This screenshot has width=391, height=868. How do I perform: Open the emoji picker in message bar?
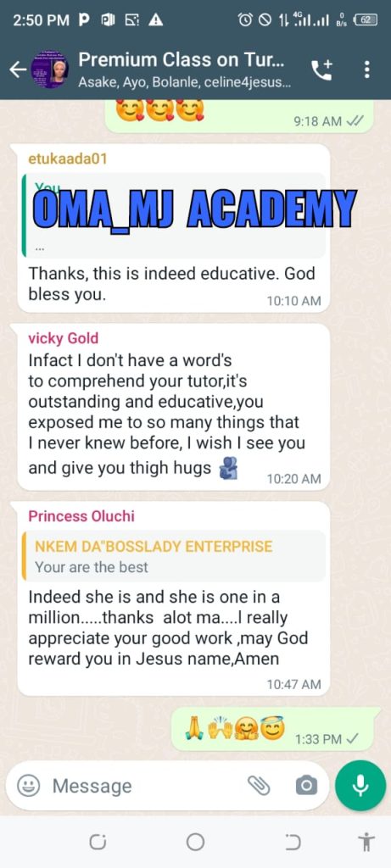(28, 786)
